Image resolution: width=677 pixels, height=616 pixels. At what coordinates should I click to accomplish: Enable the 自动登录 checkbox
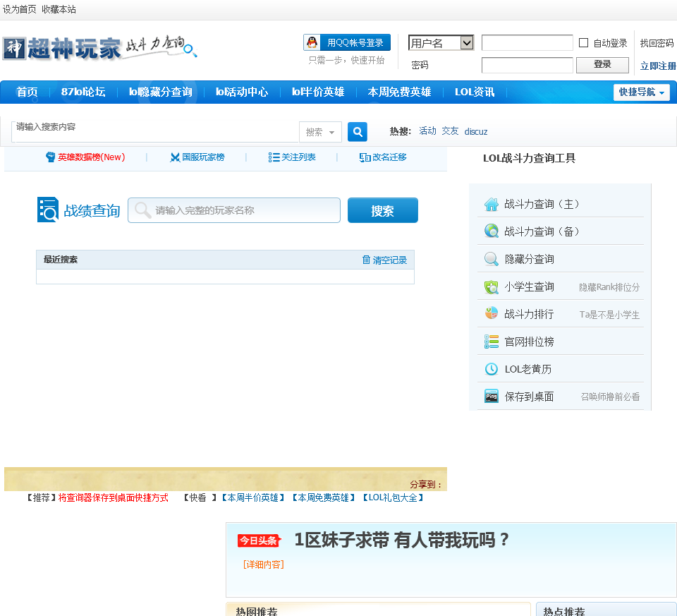[x=583, y=43]
